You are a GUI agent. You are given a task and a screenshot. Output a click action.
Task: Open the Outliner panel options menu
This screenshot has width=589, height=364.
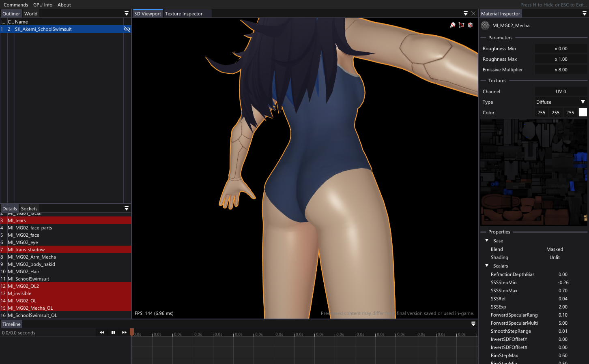coord(127,13)
